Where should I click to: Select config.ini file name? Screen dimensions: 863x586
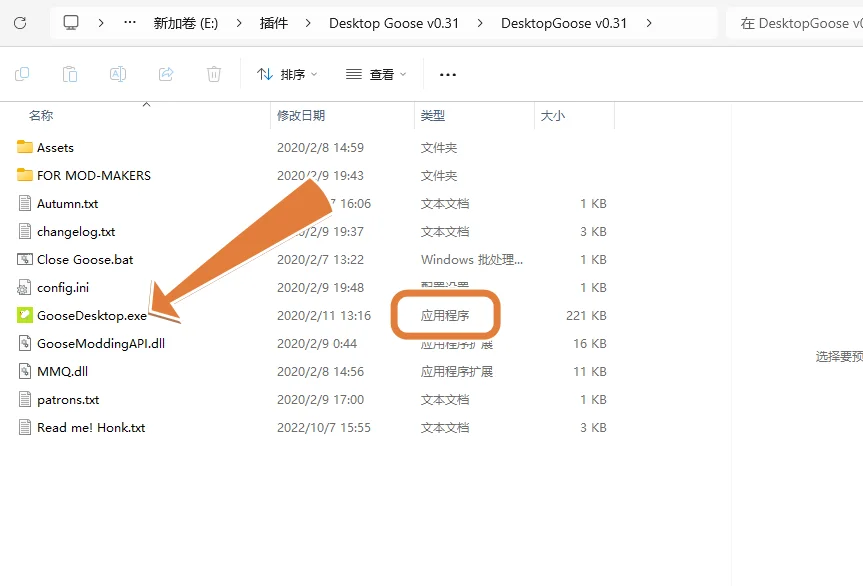63,288
